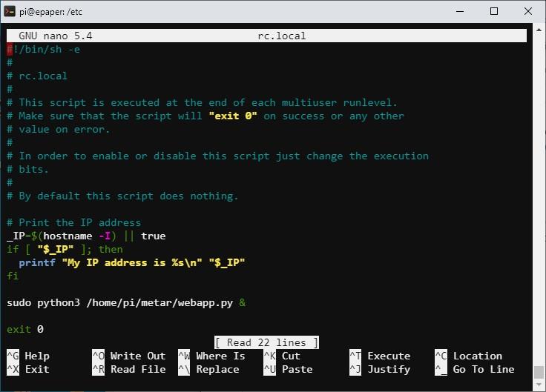The width and height of the screenshot is (546, 392).
Task: Click the highlighted "exit 0" string in comment
Action: [233, 116]
